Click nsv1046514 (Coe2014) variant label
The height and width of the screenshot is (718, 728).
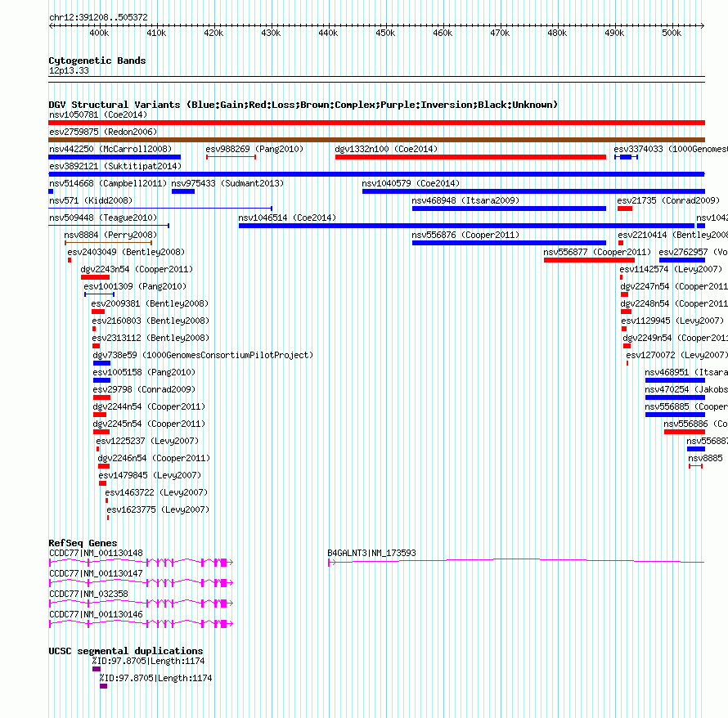point(287,218)
